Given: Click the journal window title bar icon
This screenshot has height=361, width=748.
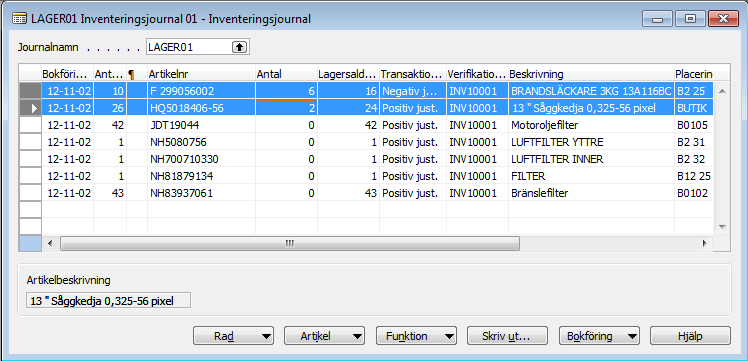Looking at the screenshot, I should pyautogui.click(x=20, y=19).
